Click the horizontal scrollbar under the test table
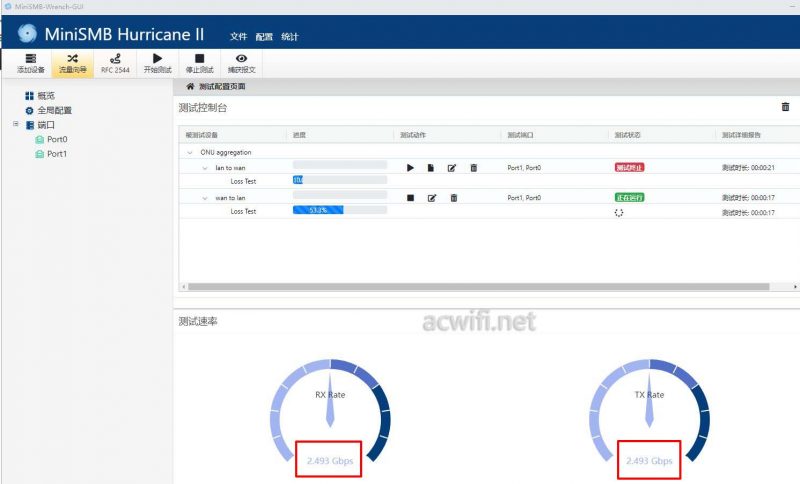 coord(479,287)
